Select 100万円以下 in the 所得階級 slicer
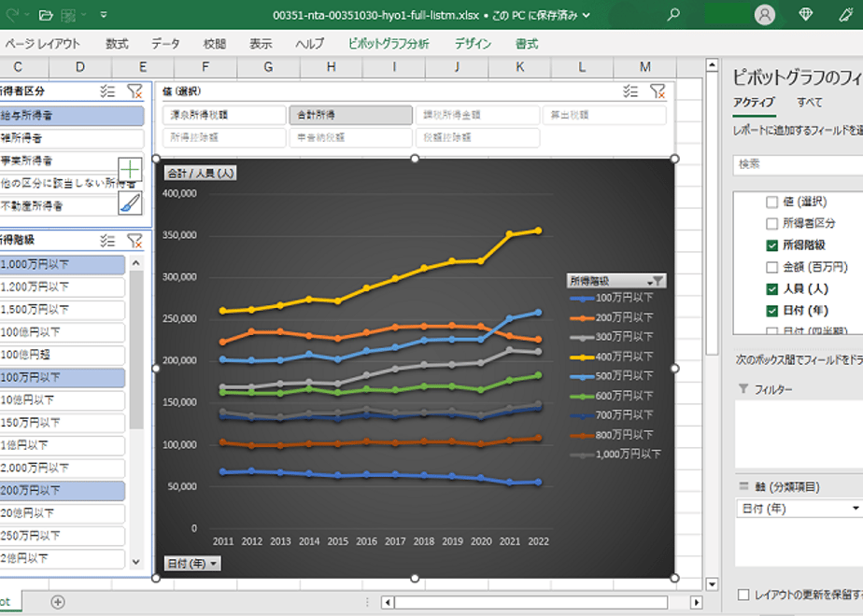Screen dimensions: 863x616 [63, 378]
